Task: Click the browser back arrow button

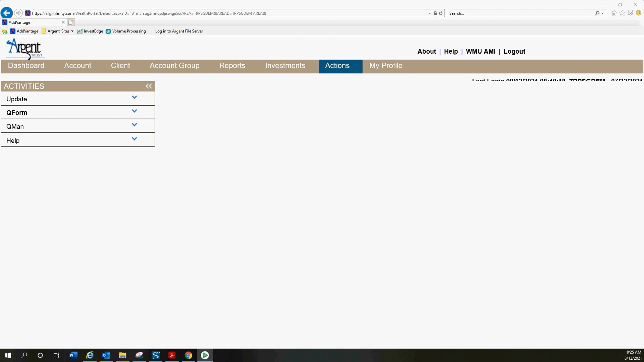Action: click(x=7, y=13)
